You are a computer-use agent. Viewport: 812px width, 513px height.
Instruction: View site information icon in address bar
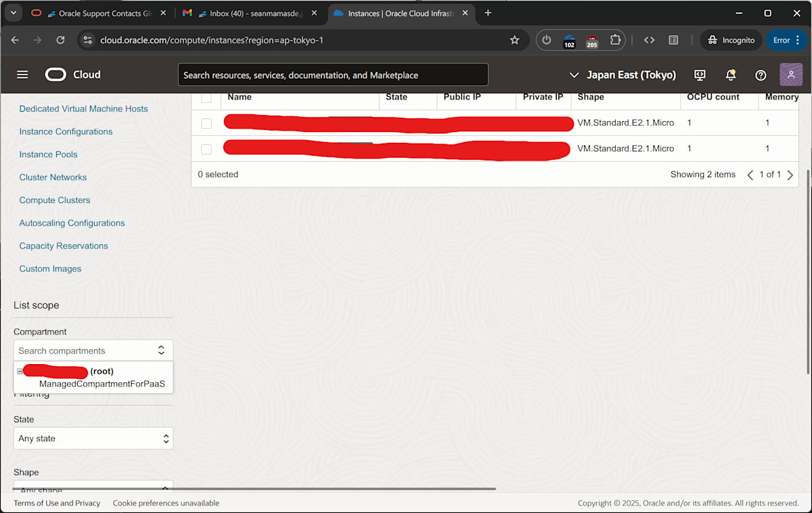click(87, 40)
